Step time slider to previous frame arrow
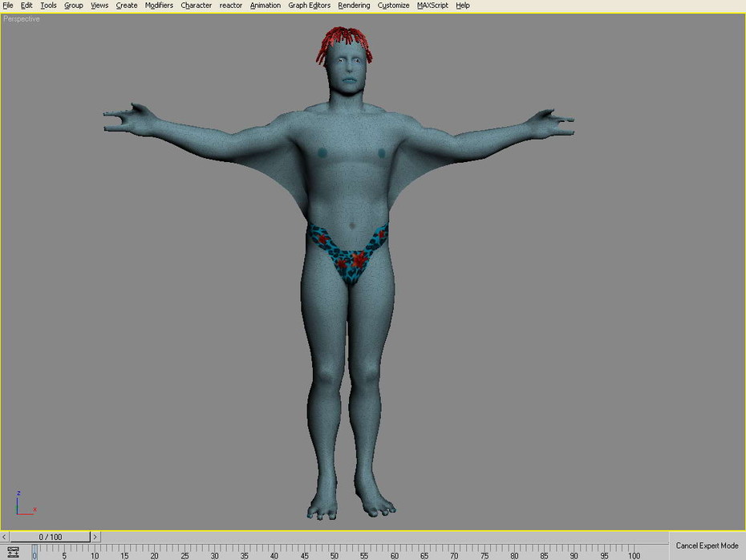Image resolution: width=746 pixels, height=560 pixels. coord(4,537)
